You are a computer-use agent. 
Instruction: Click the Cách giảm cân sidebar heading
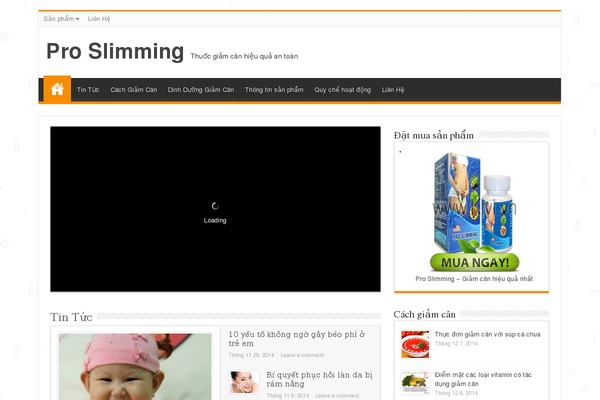click(x=424, y=314)
